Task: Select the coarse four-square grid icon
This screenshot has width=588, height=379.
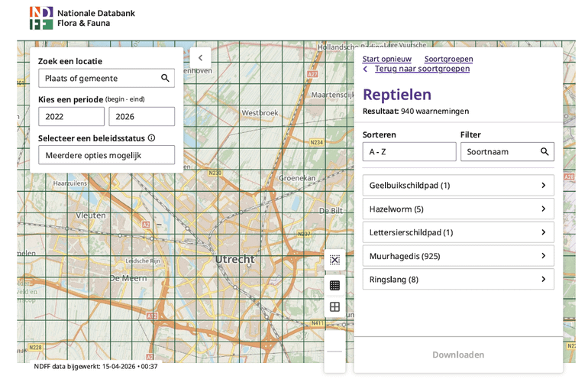Action: tap(334, 307)
